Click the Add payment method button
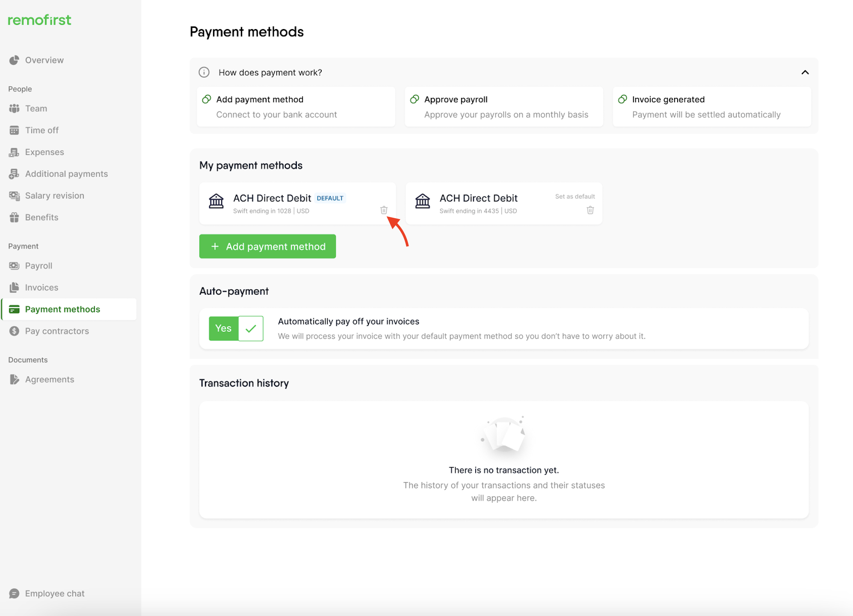Image resolution: width=853 pixels, height=616 pixels. [267, 246]
